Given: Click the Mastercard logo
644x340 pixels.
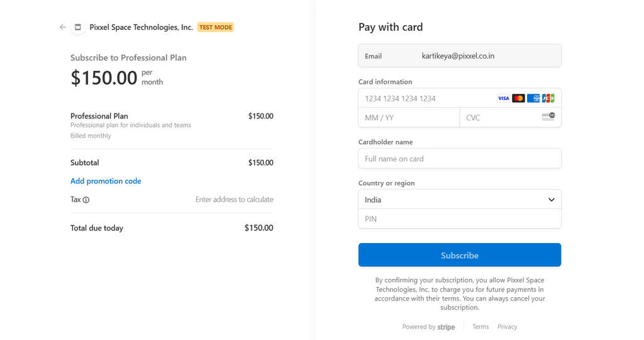Looking at the screenshot, I should 518,98.
